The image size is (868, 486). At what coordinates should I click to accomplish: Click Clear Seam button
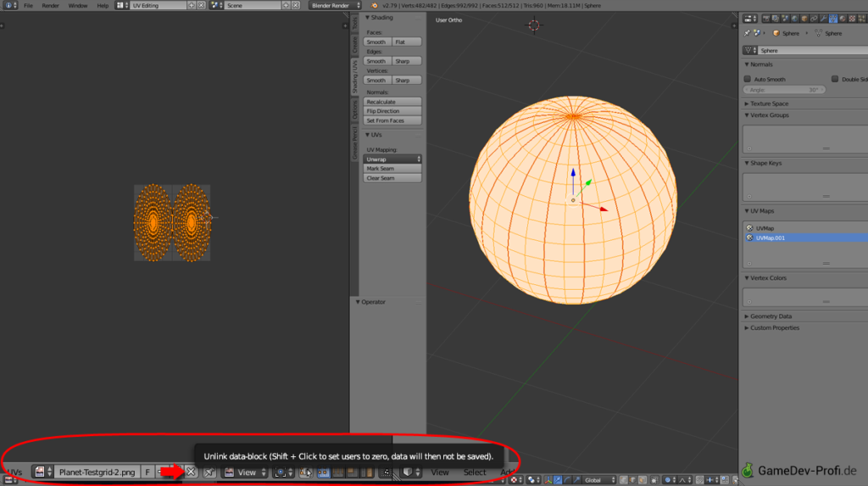click(392, 178)
